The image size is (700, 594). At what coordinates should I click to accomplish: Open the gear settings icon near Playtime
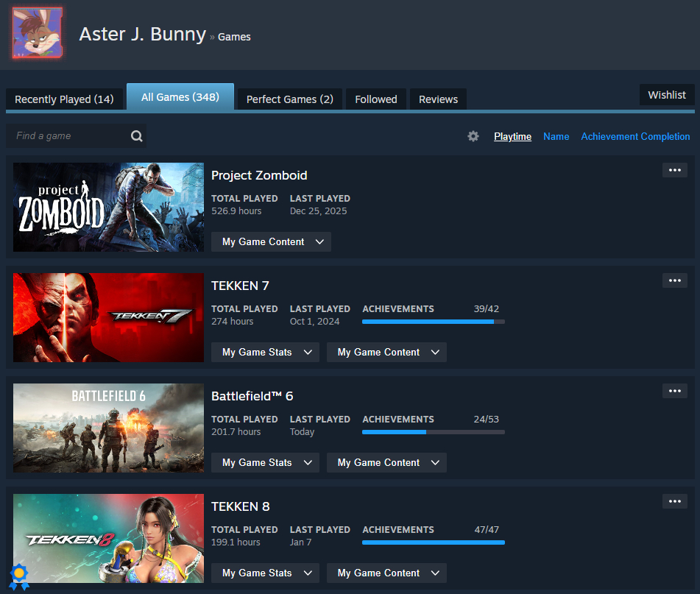(473, 136)
